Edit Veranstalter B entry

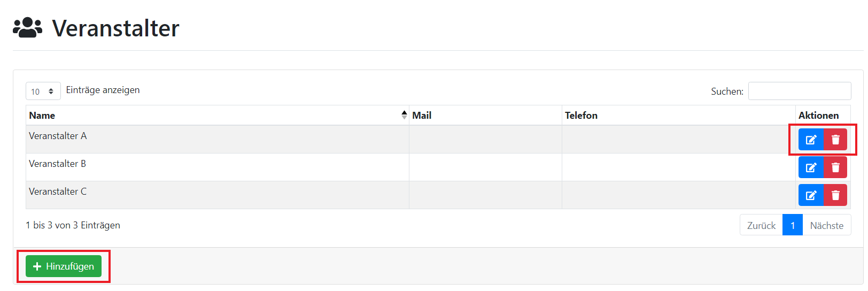tap(811, 167)
